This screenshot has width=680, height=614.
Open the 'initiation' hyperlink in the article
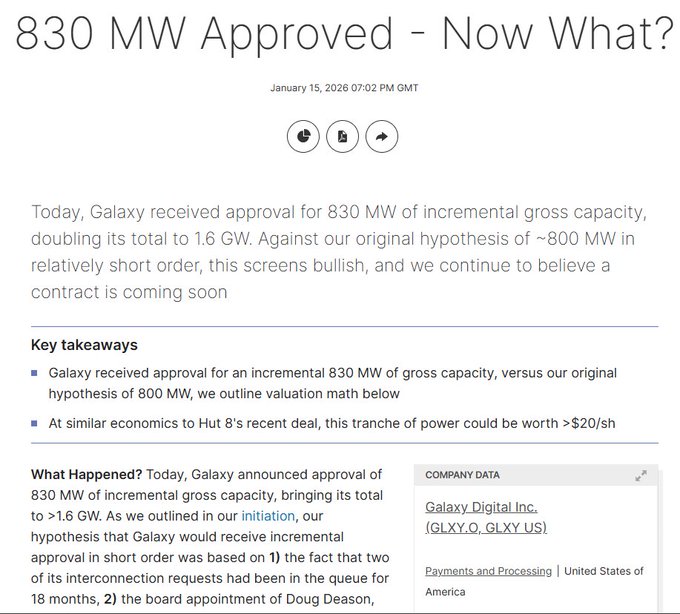(268, 516)
